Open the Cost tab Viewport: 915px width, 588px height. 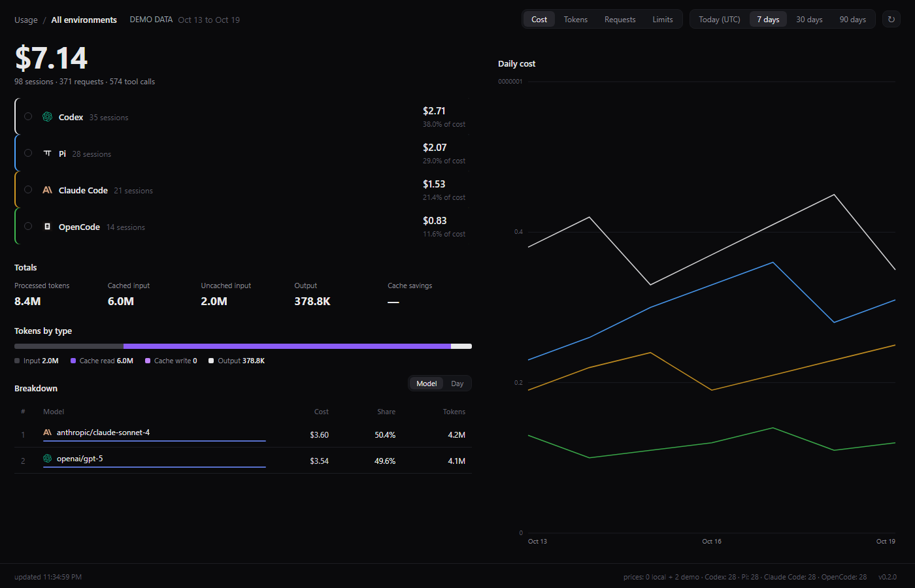(x=539, y=20)
